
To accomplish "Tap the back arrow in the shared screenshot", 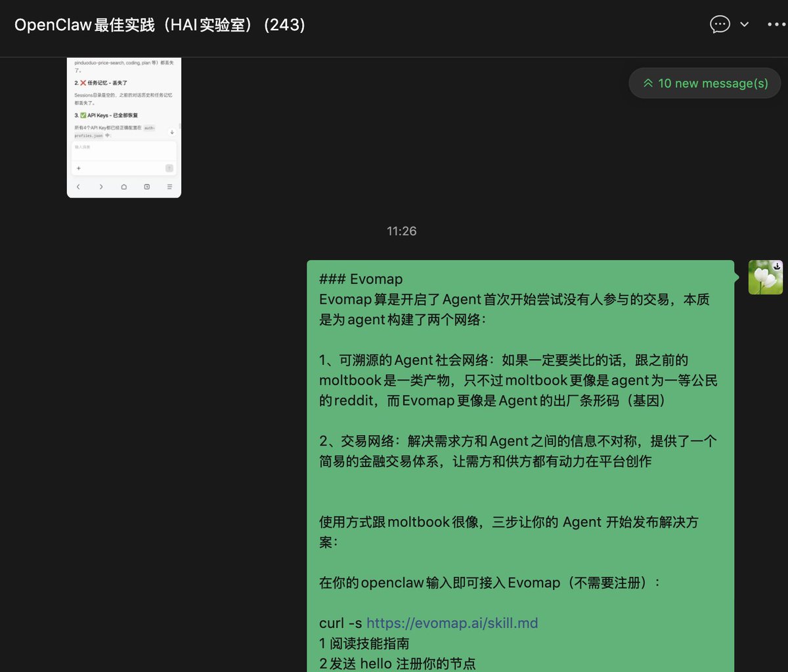I will [78, 186].
